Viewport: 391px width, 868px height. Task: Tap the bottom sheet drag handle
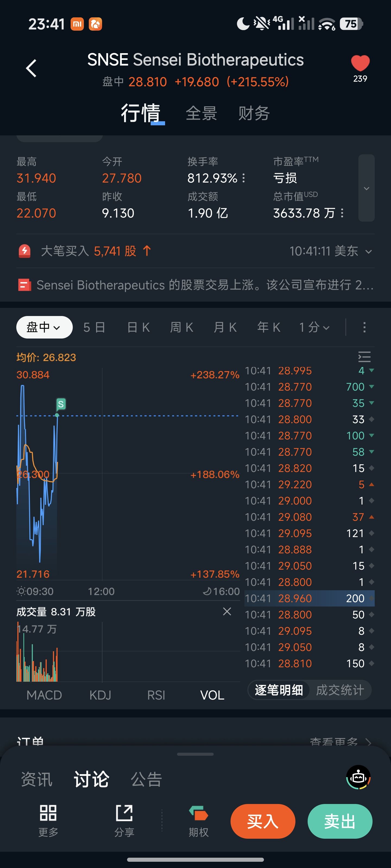click(195, 754)
